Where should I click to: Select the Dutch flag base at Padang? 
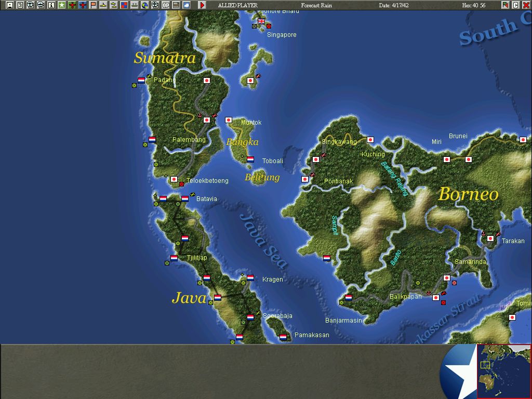point(141,81)
